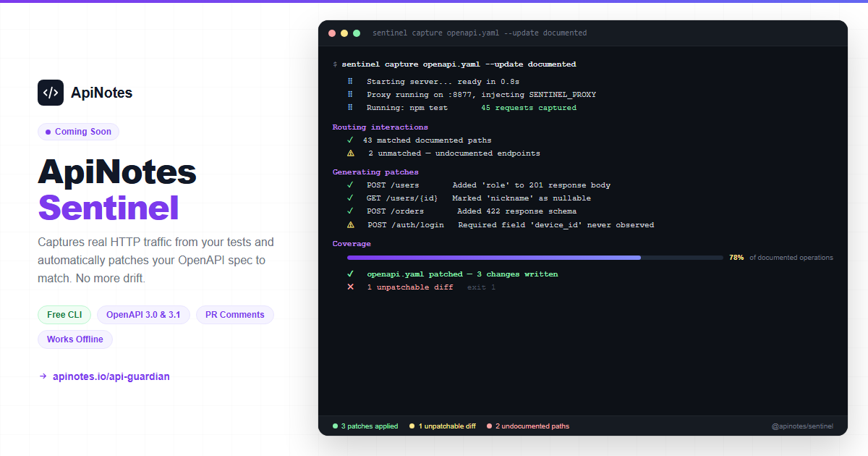Click yellow dot beside footer '1 unpatchable diff'
Viewport: 868px width, 456px height.
coord(412,426)
